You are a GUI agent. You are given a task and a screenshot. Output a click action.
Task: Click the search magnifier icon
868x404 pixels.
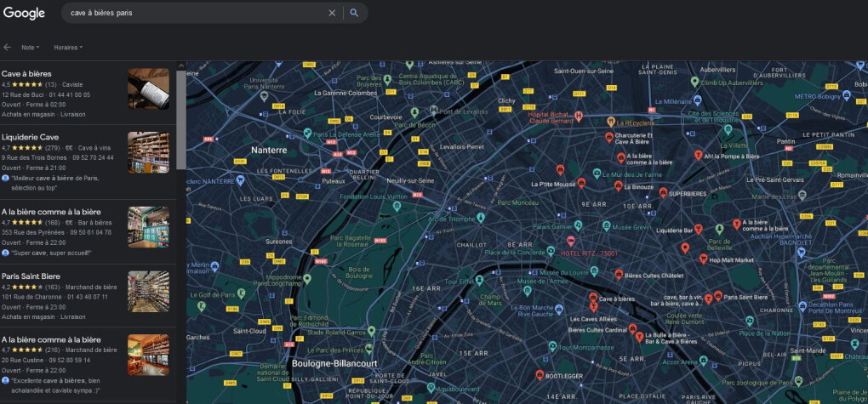354,13
